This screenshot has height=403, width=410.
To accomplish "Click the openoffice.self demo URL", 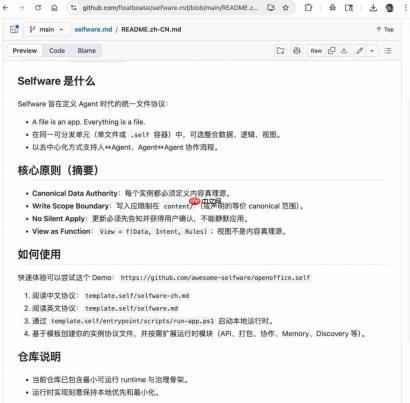I will 215,278.
